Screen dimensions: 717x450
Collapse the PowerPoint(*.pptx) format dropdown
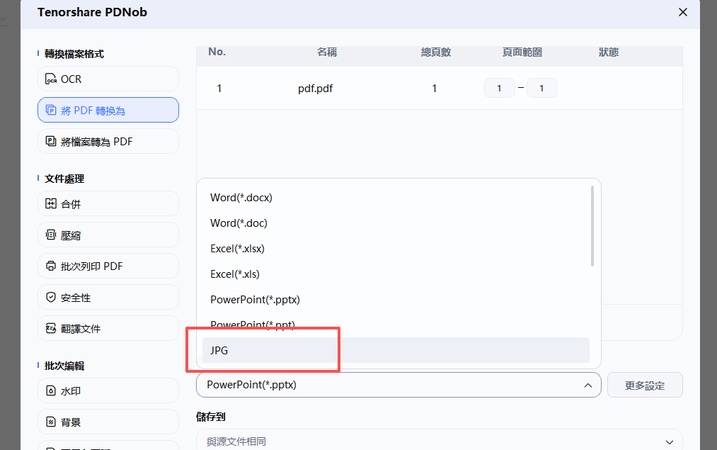pos(398,385)
